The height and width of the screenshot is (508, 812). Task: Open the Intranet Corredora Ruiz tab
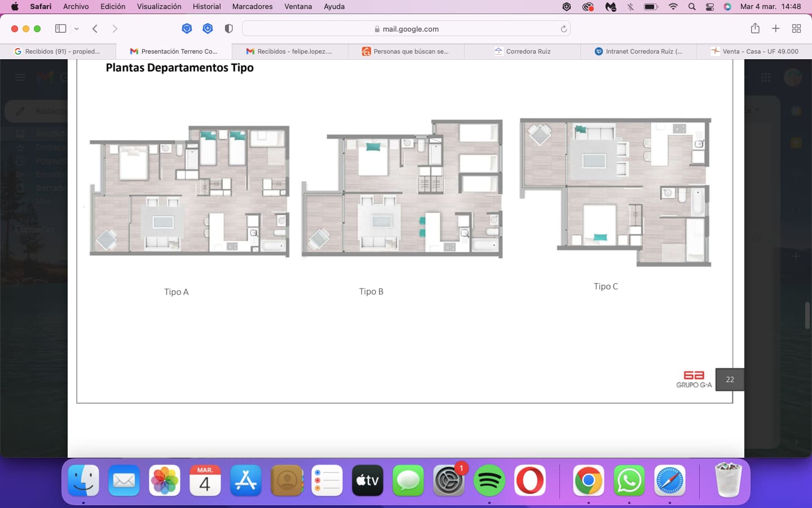coord(639,51)
